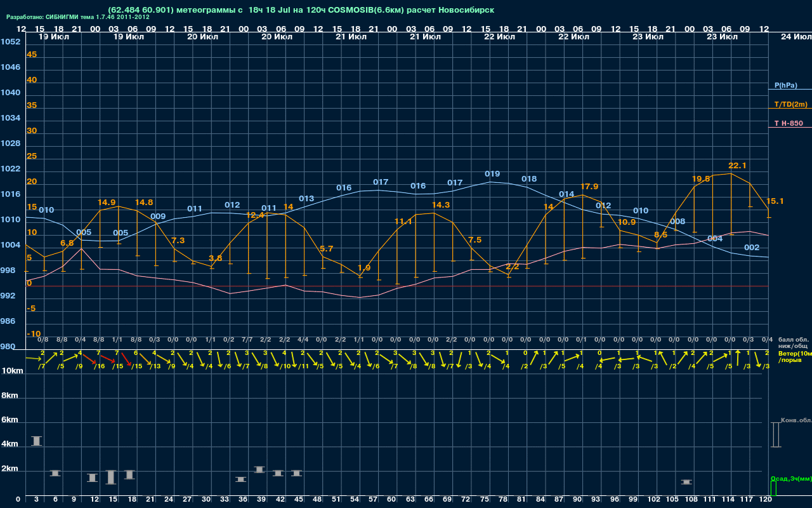Click the "8km" height axis label
This screenshot has width=812, height=508.
(x=10, y=396)
